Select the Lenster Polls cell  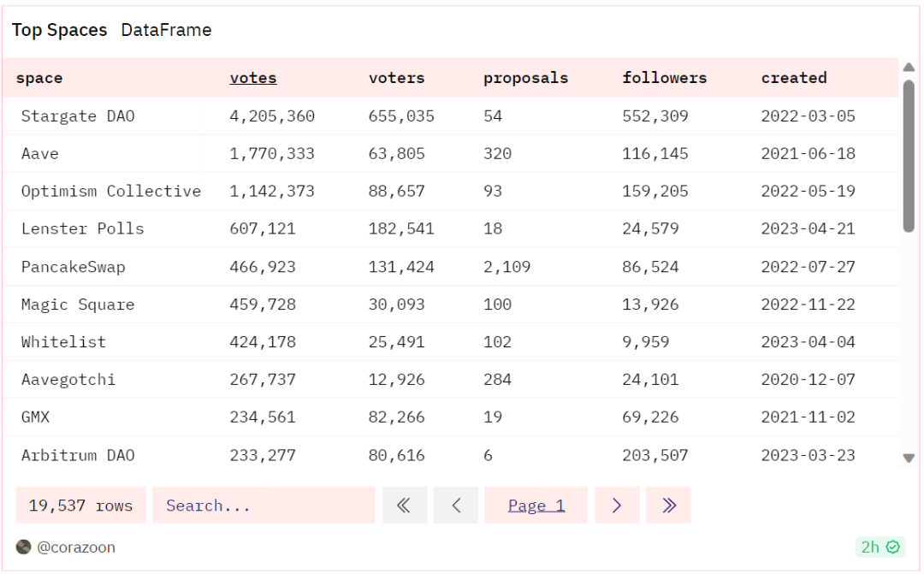pos(82,228)
